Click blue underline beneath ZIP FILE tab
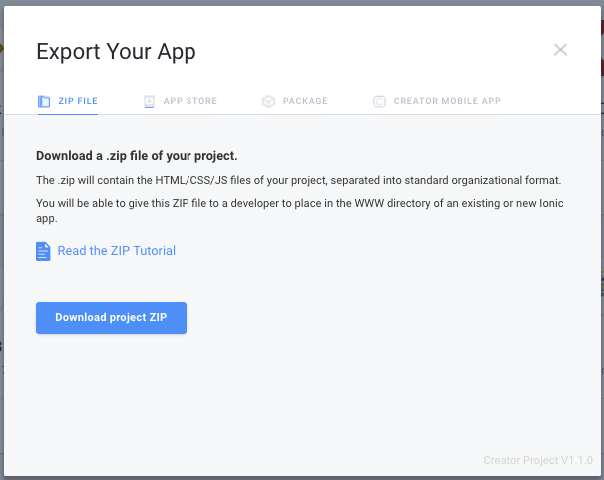This screenshot has height=480, width=604. pos(68,114)
